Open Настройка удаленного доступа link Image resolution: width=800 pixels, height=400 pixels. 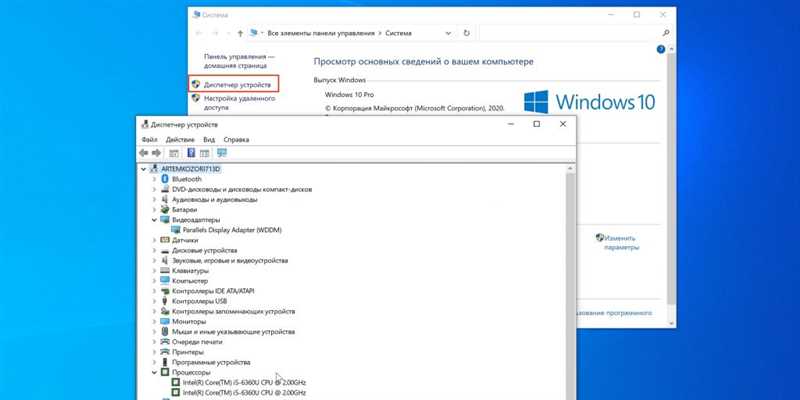237,103
